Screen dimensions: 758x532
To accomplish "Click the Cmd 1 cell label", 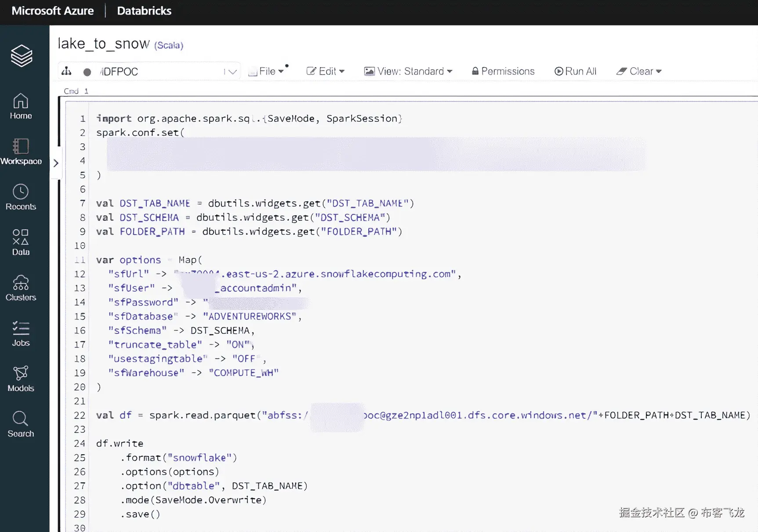I will [x=76, y=91].
